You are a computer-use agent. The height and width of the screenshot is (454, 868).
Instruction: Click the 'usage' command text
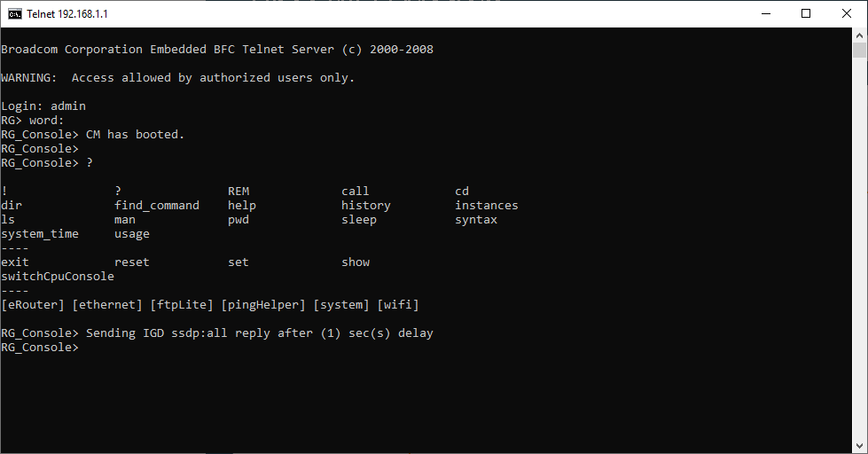coord(132,234)
